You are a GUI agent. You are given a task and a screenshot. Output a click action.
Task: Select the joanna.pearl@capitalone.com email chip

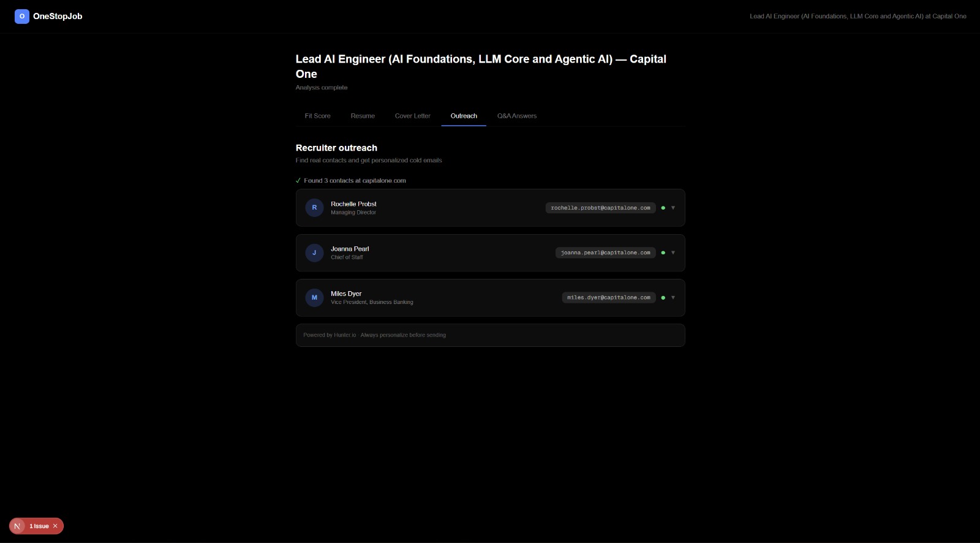tap(605, 253)
